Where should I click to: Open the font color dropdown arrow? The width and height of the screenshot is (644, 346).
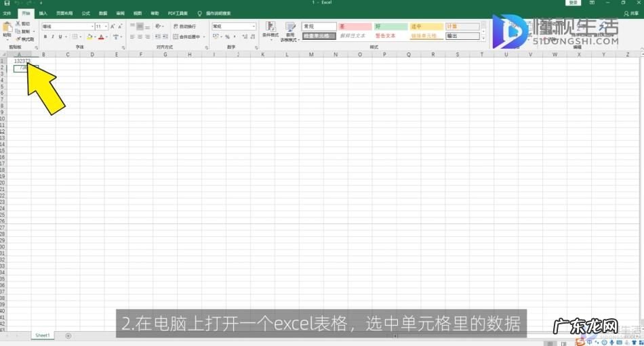(106, 37)
